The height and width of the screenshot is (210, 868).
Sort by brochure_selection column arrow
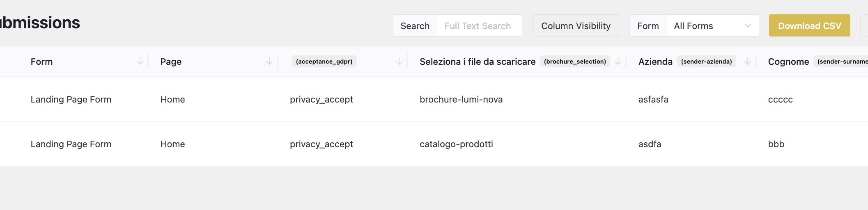pyautogui.click(x=618, y=62)
